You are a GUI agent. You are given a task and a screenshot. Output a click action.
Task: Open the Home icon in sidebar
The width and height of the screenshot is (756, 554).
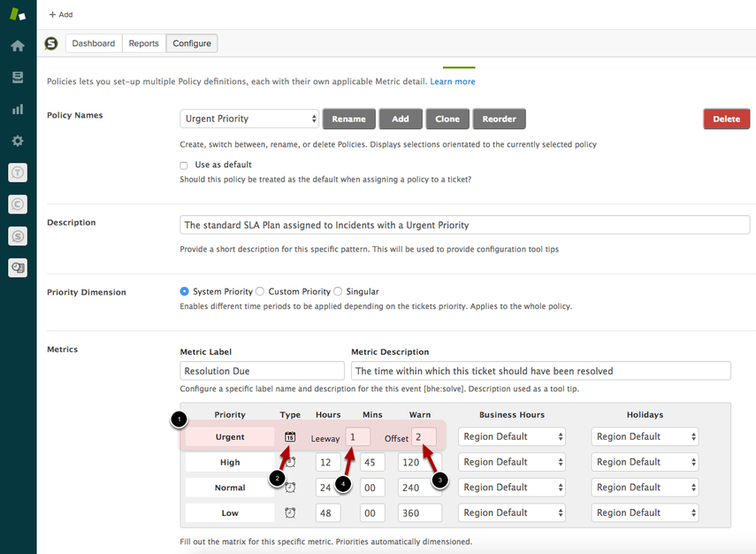tap(18, 46)
